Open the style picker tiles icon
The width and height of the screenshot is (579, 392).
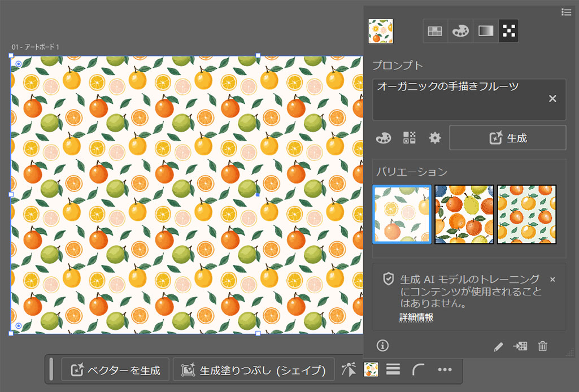pyautogui.click(x=409, y=138)
